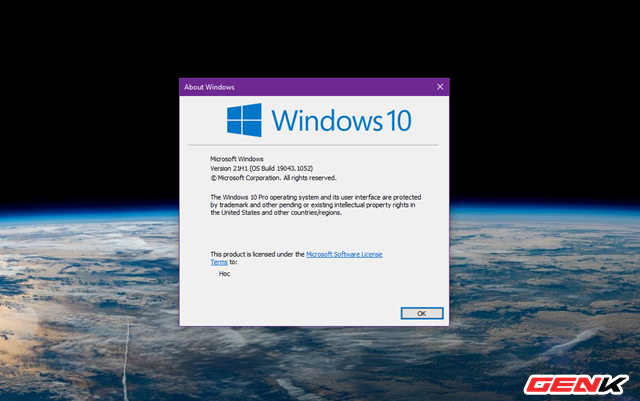Screen dimensions: 640x401
Task: Click the 'Microsoft Windows' text line
Action: (236, 159)
